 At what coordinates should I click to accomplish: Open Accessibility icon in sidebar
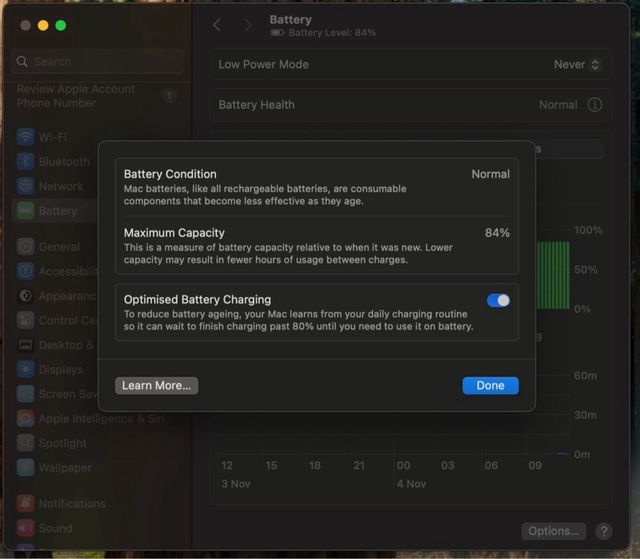(25, 271)
